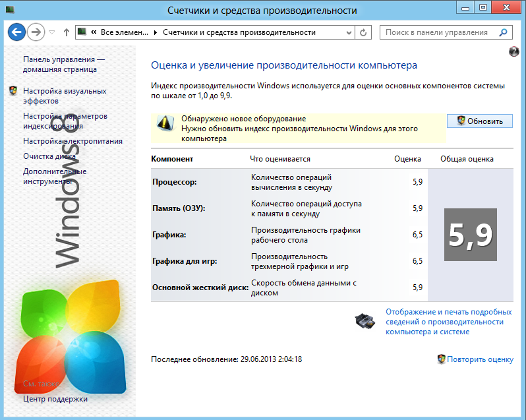Click the address bar control panel icon
The height and width of the screenshot is (420, 526).
pos(82,32)
